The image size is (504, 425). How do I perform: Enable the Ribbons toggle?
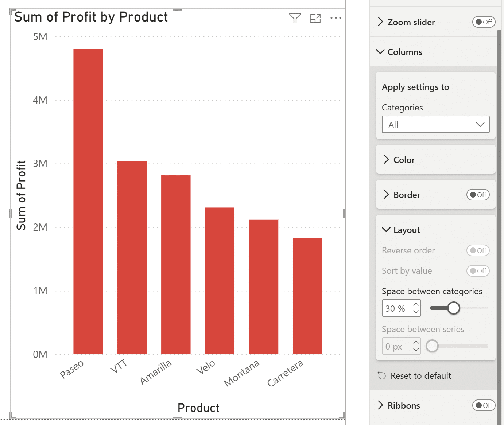coord(484,405)
